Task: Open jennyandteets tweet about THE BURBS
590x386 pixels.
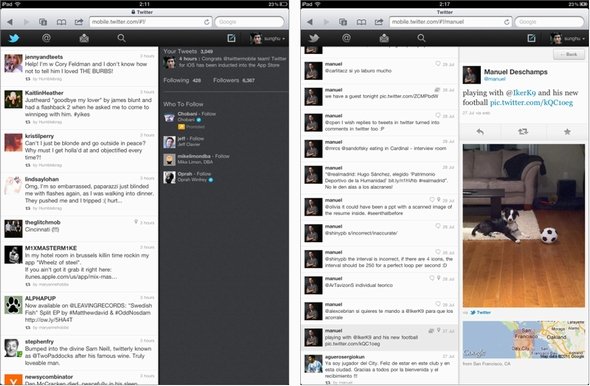Action: 79,67
